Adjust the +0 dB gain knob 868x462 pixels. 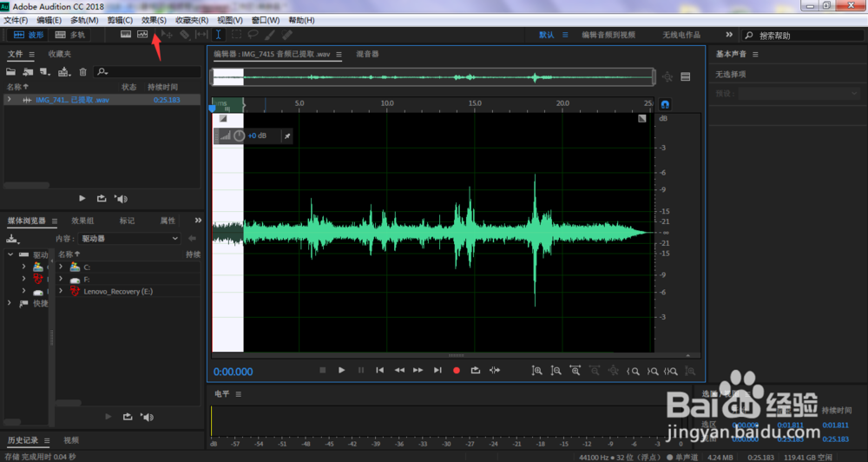tap(240, 135)
